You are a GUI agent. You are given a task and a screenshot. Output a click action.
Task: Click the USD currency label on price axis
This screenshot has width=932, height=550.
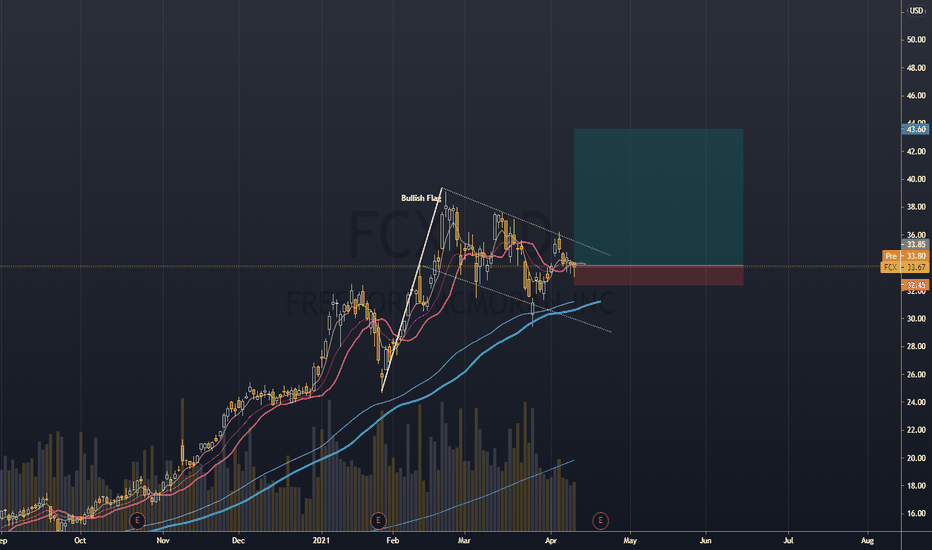916,11
